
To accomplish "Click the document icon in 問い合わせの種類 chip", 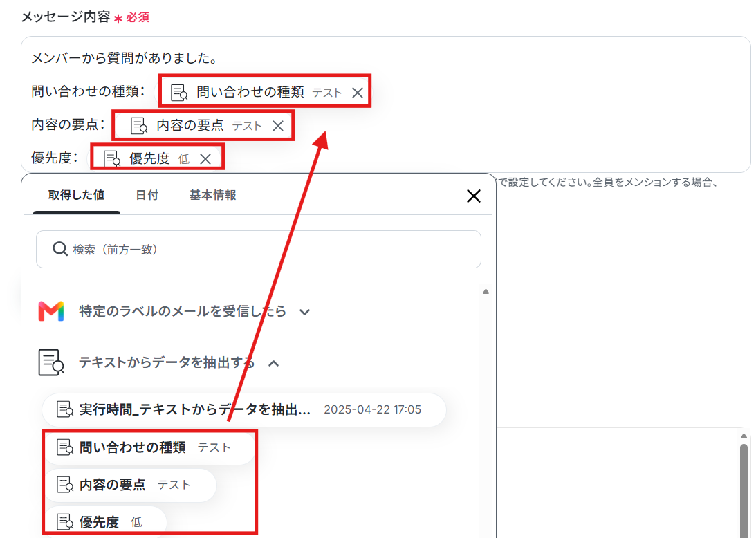I will click(179, 93).
